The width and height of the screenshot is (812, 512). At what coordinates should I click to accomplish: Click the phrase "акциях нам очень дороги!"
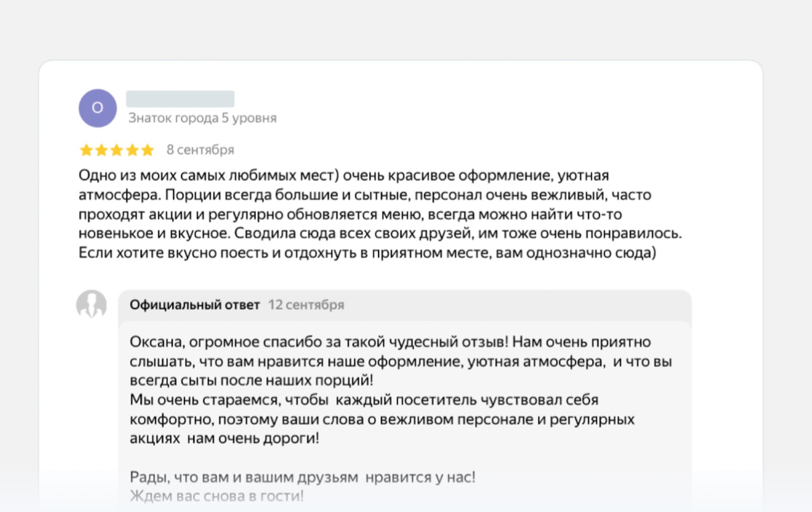224,440
